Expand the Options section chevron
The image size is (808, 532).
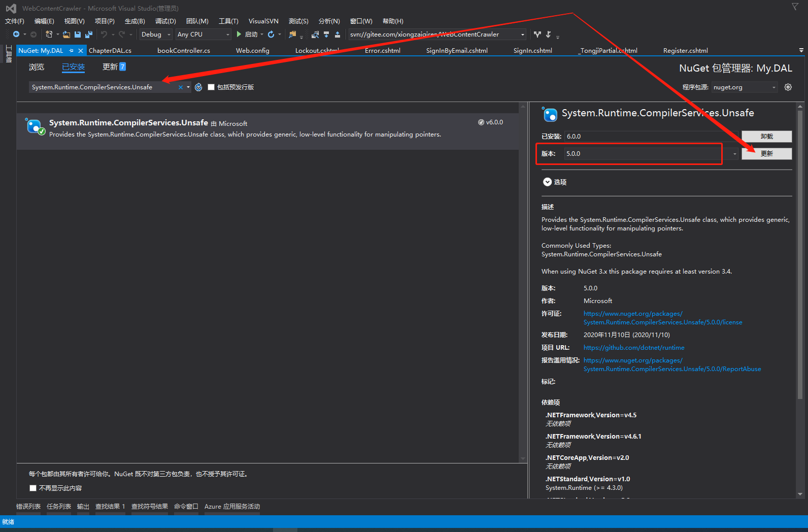(x=547, y=182)
